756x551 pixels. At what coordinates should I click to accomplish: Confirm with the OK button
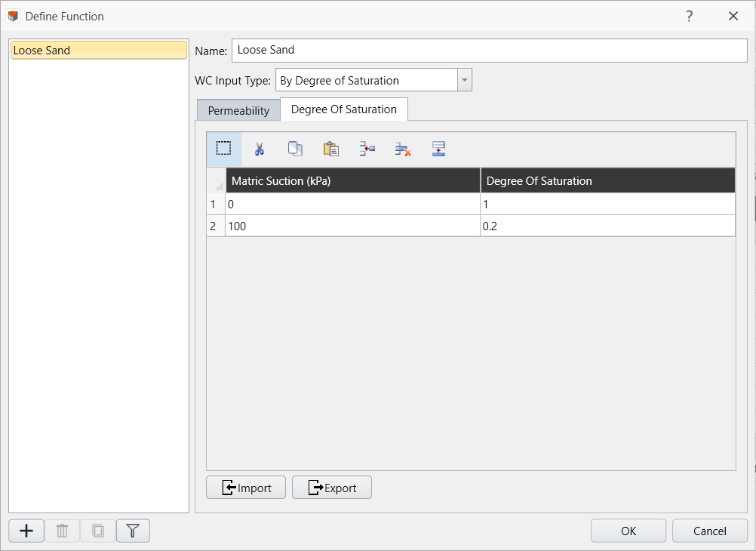click(628, 531)
